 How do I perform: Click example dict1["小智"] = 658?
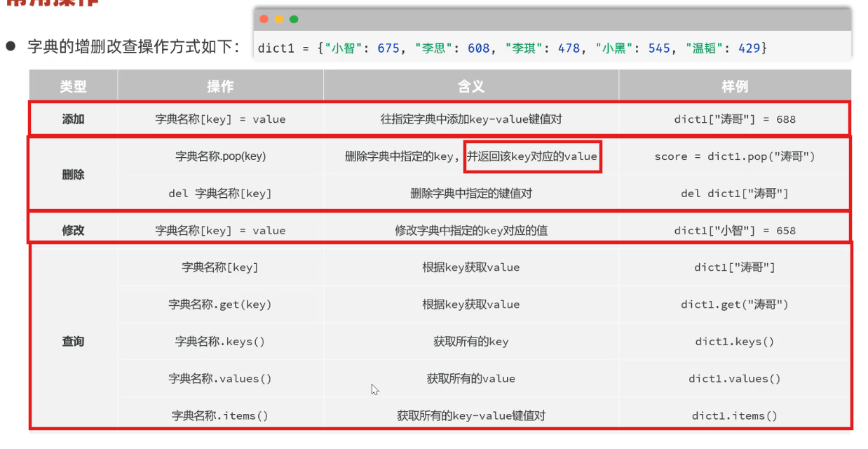coord(735,230)
